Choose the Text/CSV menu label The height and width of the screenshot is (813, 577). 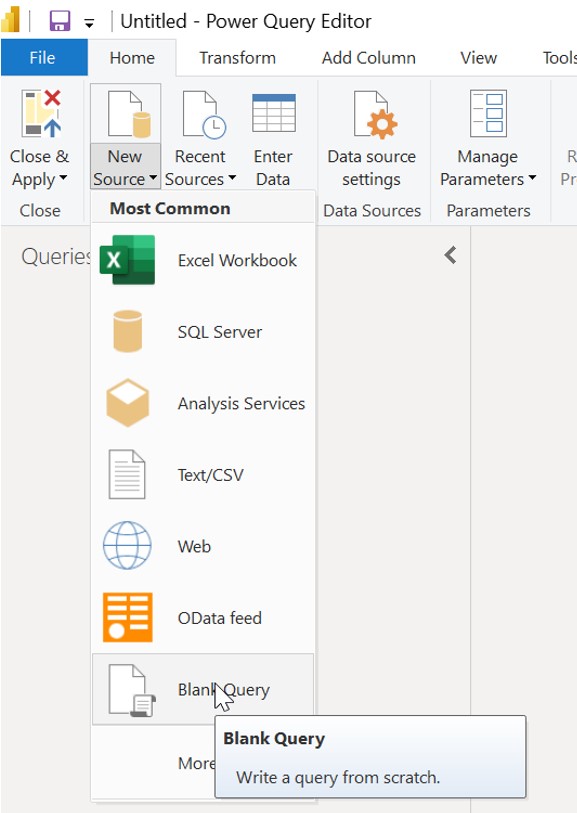pyautogui.click(x=210, y=475)
